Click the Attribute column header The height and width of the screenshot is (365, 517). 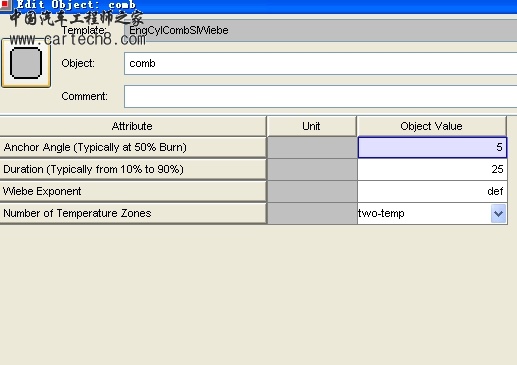tap(132, 126)
